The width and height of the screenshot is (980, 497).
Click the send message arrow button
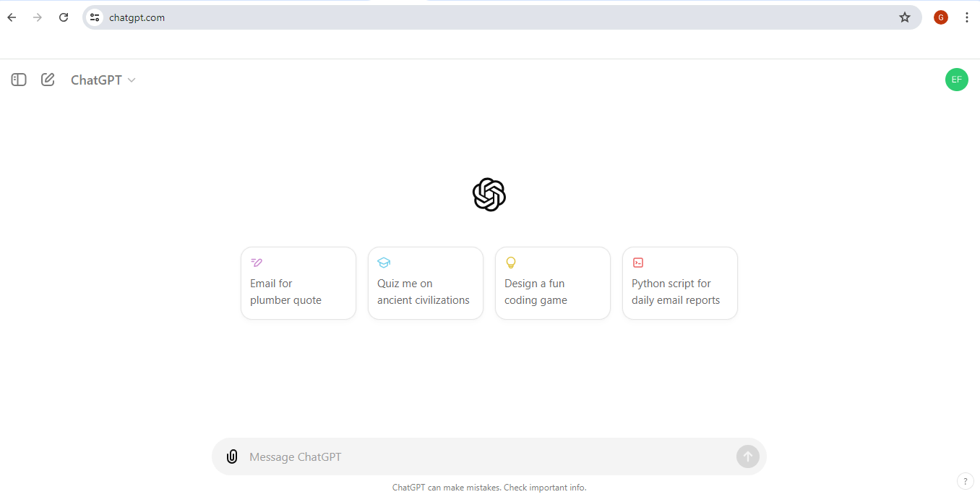(x=748, y=456)
